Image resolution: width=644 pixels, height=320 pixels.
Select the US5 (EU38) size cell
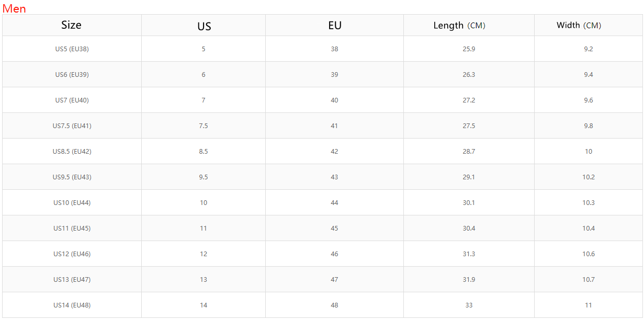(x=72, y=49)
